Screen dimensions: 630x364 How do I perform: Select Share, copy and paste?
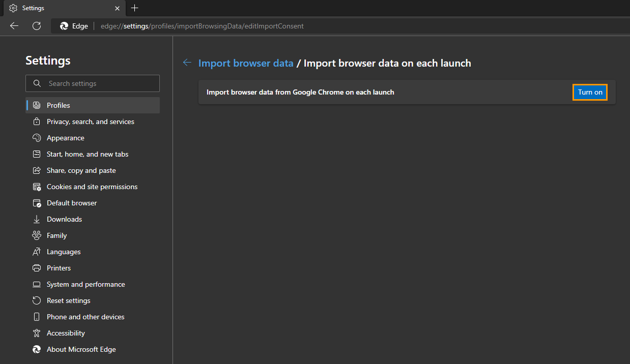93,170
